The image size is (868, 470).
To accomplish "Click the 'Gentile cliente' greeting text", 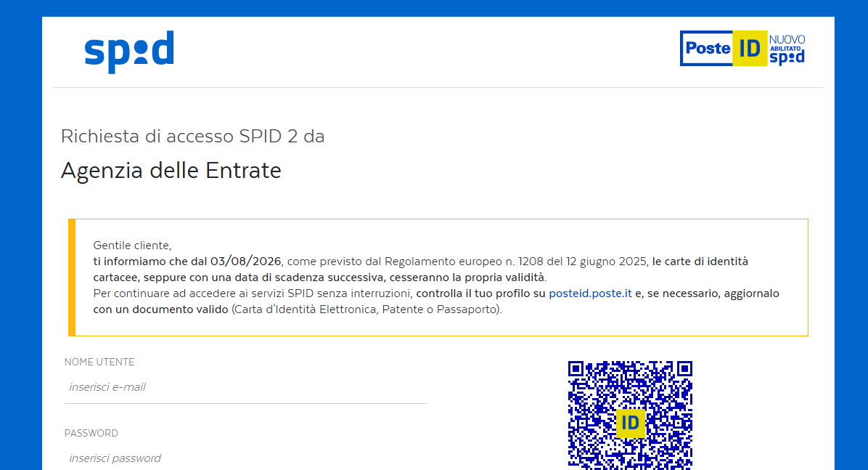I will click(x=132, y=246).
